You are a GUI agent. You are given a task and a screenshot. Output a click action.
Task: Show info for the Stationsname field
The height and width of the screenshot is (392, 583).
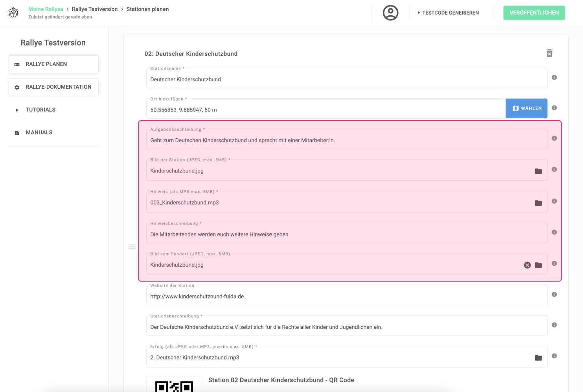(554, 77)
